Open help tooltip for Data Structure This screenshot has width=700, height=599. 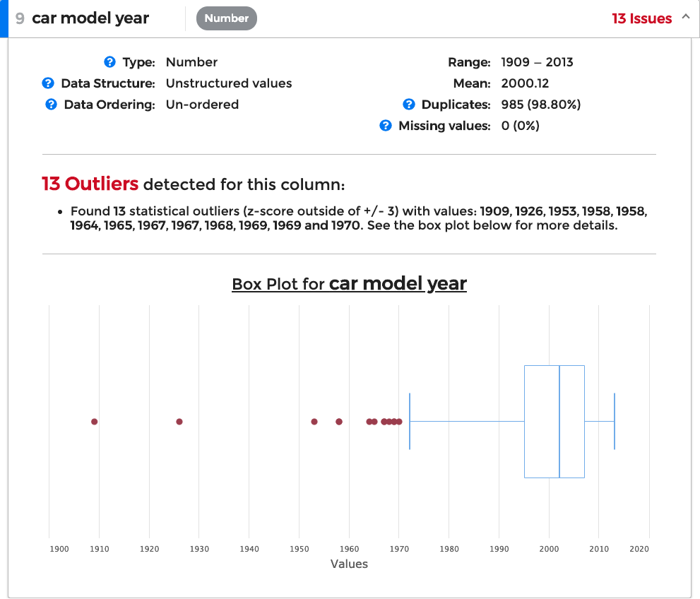pyautogui.click(x=48, y=83)
